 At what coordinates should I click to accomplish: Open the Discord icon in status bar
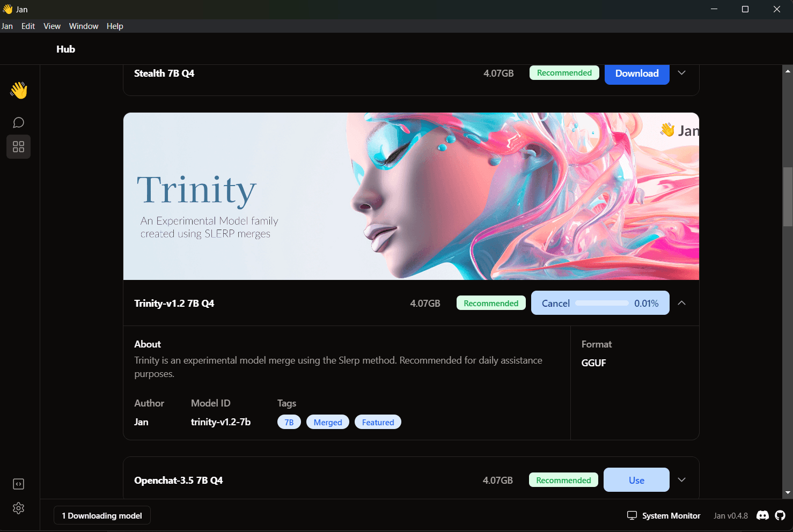[x=762, y=515]
